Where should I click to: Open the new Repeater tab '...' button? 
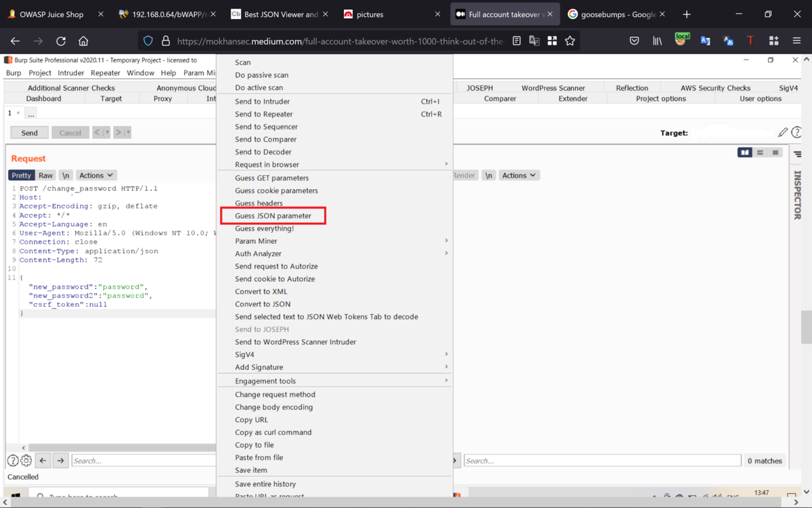click(x=31, y=113)
